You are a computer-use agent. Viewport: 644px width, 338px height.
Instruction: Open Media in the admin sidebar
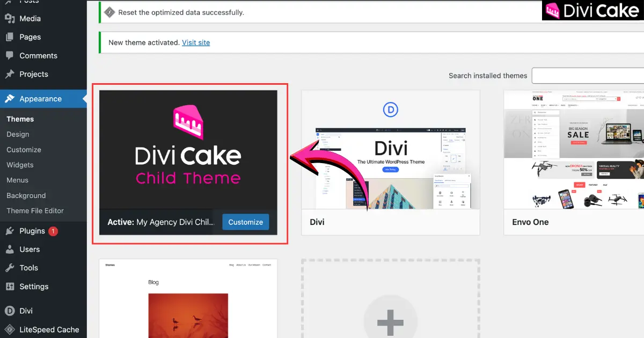tap(30, 18)
